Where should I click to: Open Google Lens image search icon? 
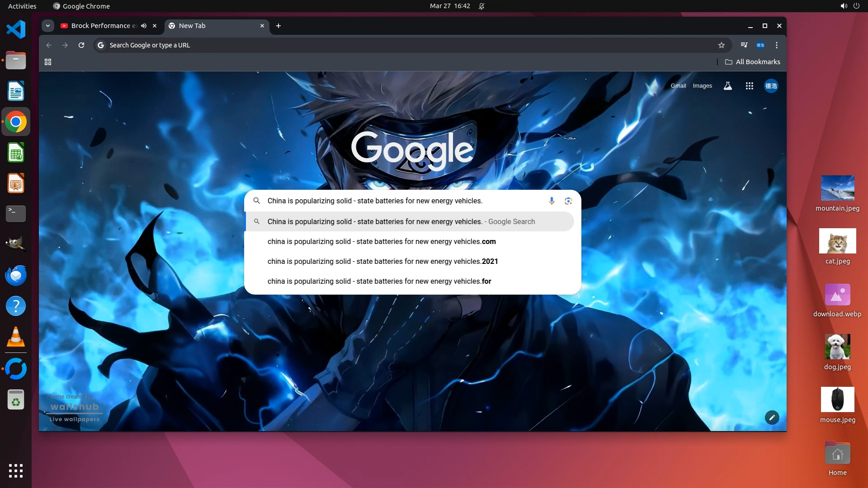(568, 201)
